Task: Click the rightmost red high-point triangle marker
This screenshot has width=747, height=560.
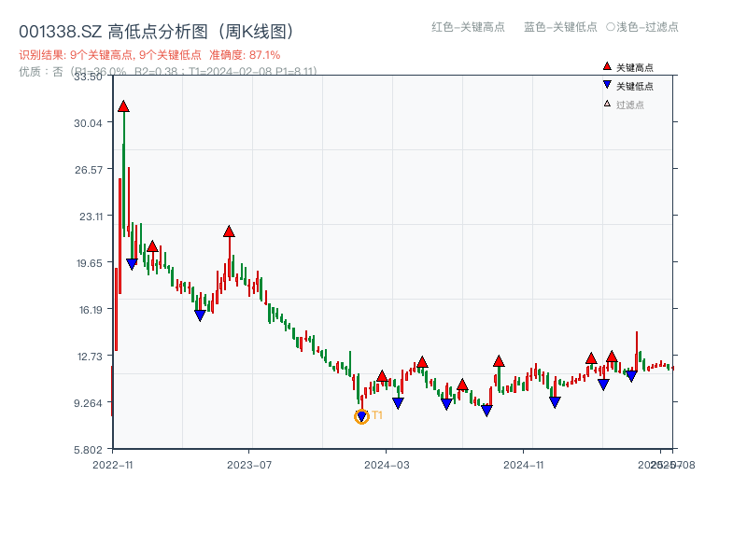Action: 612,357
